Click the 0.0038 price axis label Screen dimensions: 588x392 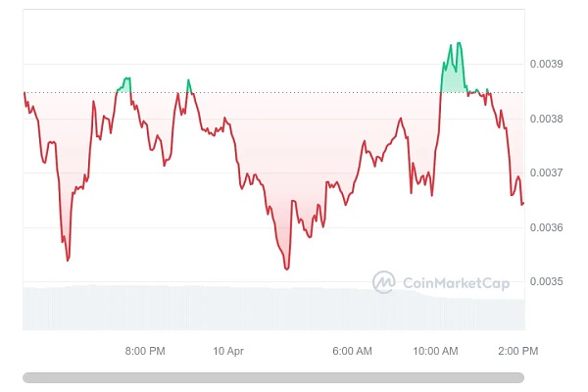[548, 119]
